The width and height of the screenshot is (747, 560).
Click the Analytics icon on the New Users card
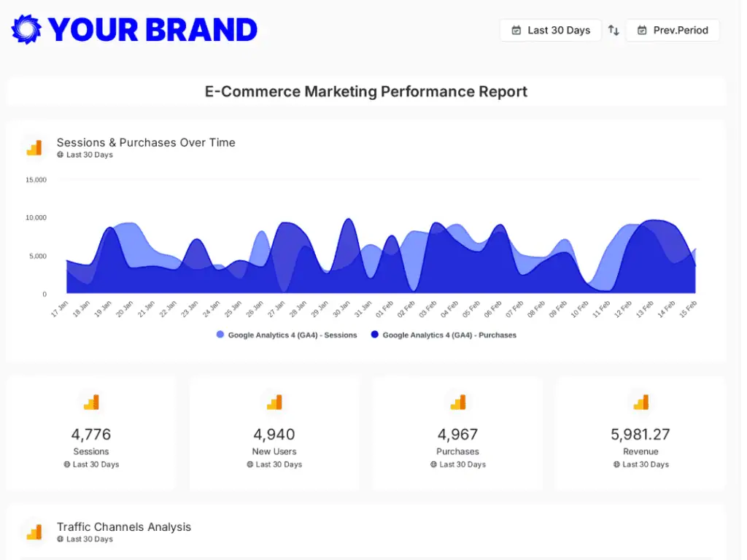point(274,402)
